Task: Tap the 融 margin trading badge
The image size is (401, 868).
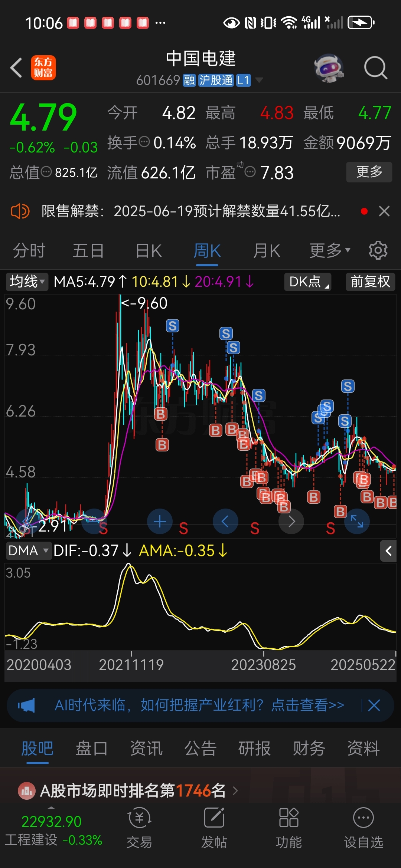Action: click(189, 80)
